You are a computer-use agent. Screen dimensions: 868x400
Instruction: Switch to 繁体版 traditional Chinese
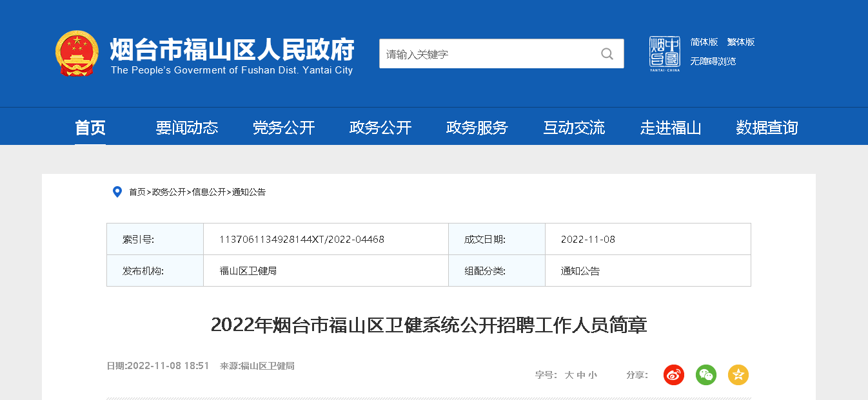[741, 42]
